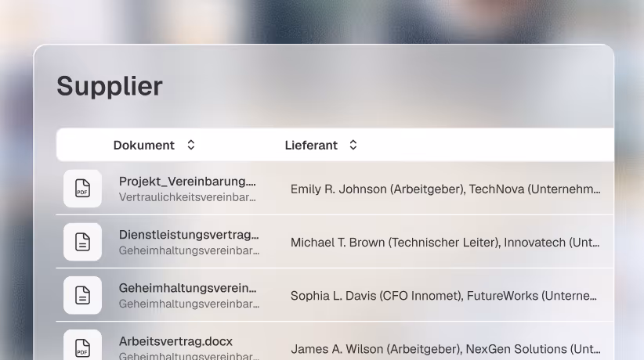Viewport: 644px width, 360px height.
Task: Sort by the Lieferant column arrows
Action: (x=353, y=145)
